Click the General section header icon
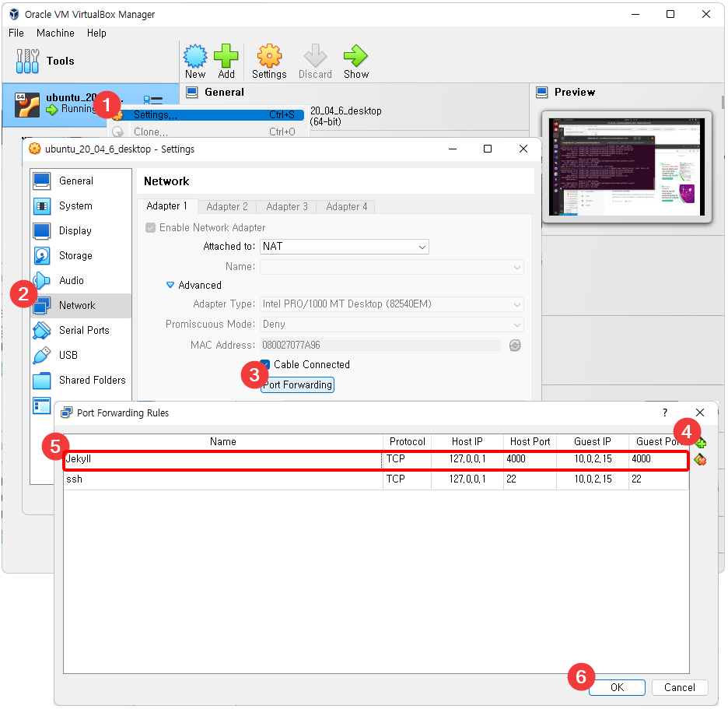 pos(192,92)
